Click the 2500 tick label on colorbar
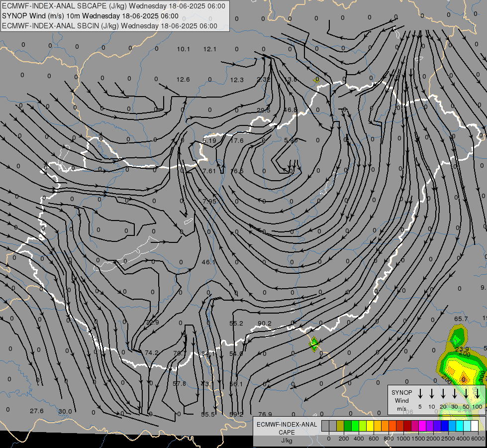 pyautogui.click(x=448, y=439)
